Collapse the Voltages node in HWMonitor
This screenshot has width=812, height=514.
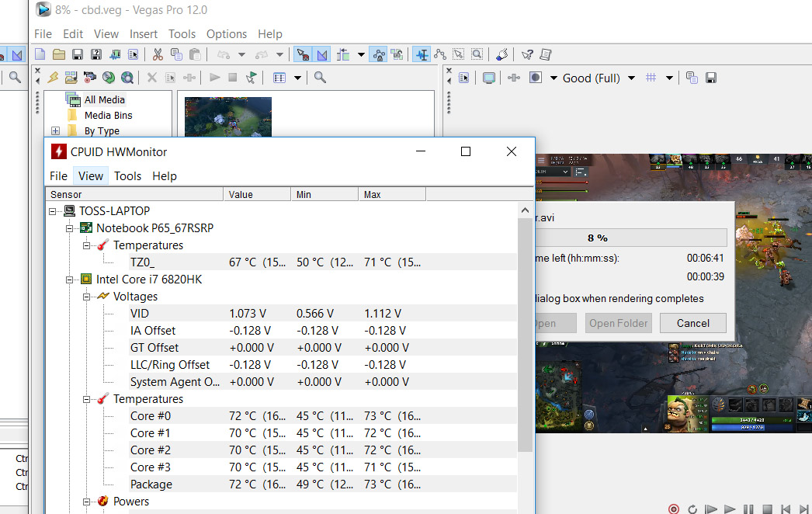pyautogui.click(x=86, y=297)
